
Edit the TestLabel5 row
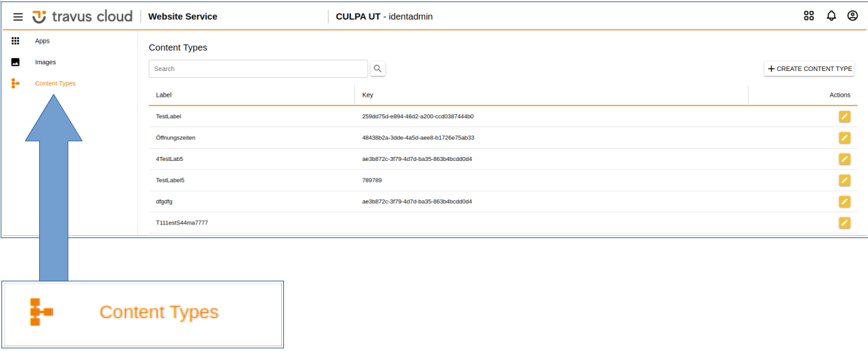(844, 181)
